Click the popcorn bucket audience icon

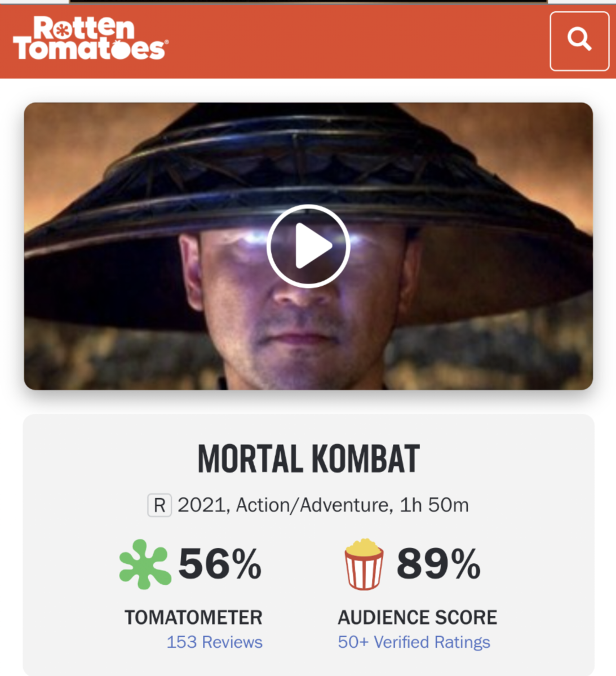click(x=364, y=564)
